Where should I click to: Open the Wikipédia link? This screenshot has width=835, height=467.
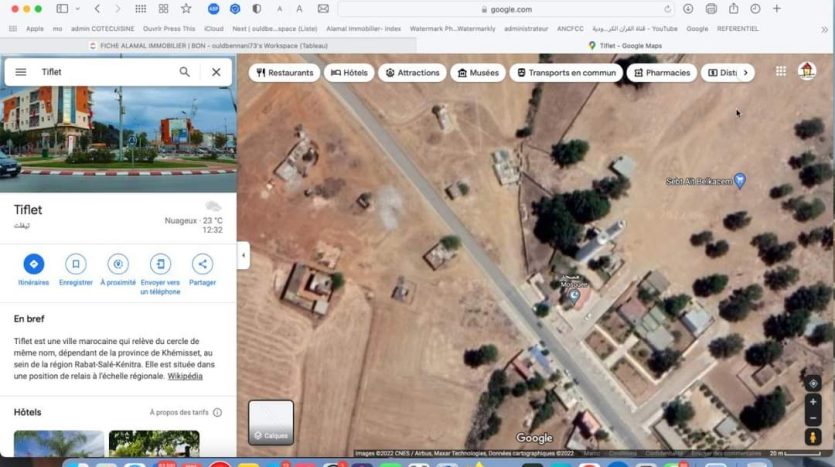185,376
